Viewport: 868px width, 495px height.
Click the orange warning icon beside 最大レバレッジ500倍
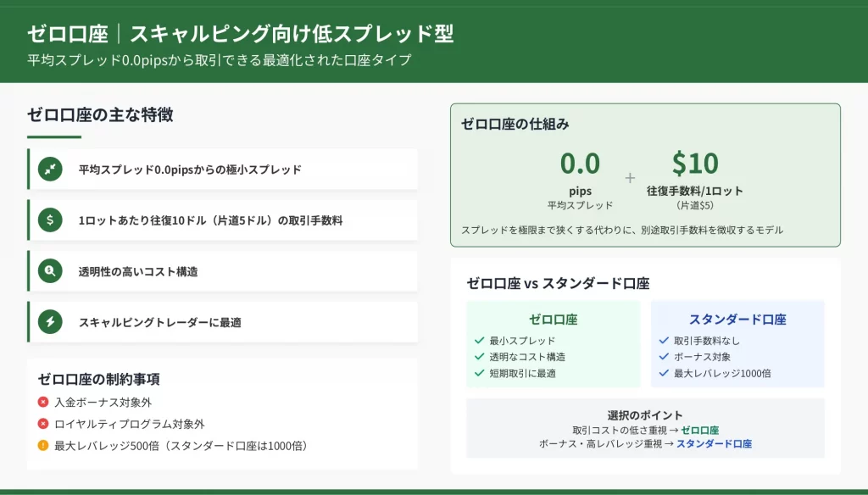pyautogui.click(x=43, y=445)
